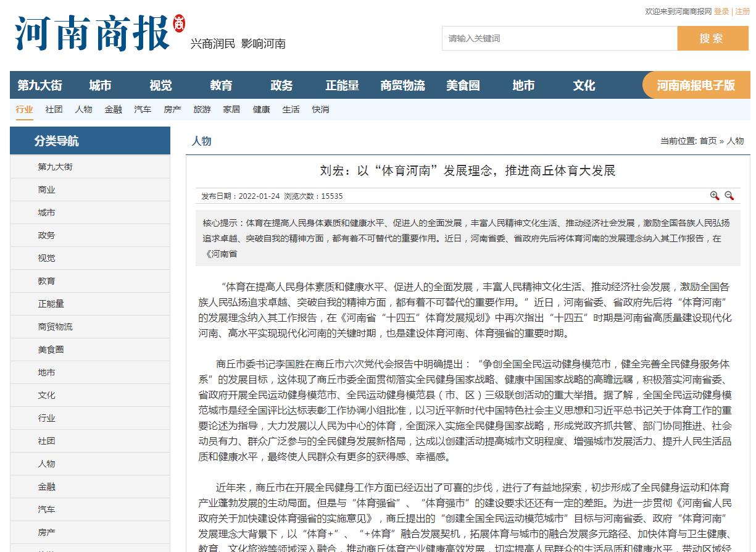This screenshot has height=552, width=756.
Task: Click 人物 in category sidebar
Action: [90, 464]
